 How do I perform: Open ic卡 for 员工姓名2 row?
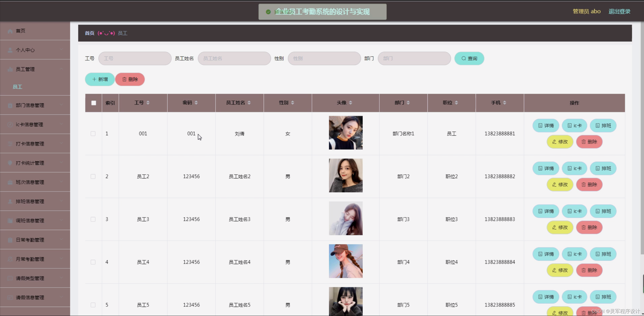574,168
